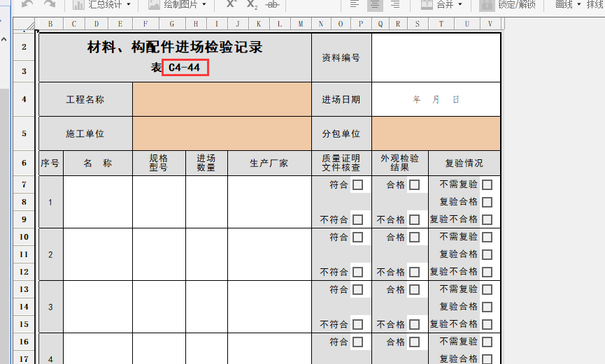Select row header 6
The image size is (605, 364).
pos(24,163)
